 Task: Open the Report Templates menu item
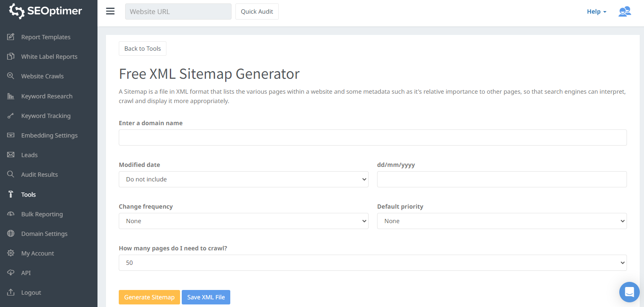46,37
